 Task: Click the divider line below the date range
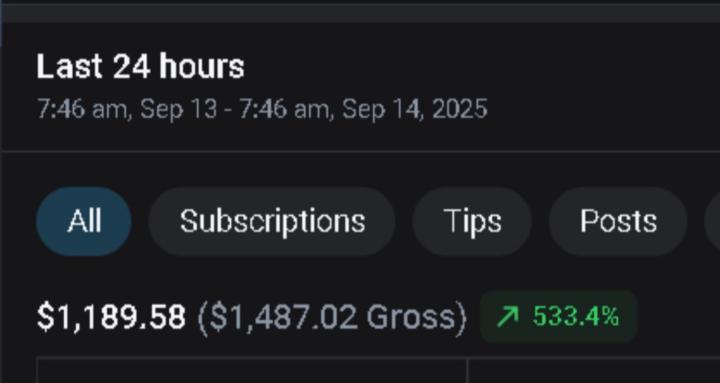(360, 150)
